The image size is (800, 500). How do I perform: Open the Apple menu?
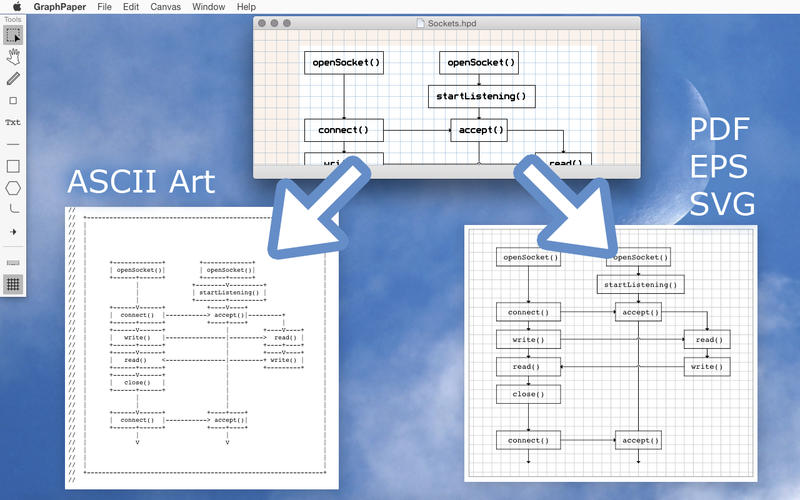pos(16,7)
